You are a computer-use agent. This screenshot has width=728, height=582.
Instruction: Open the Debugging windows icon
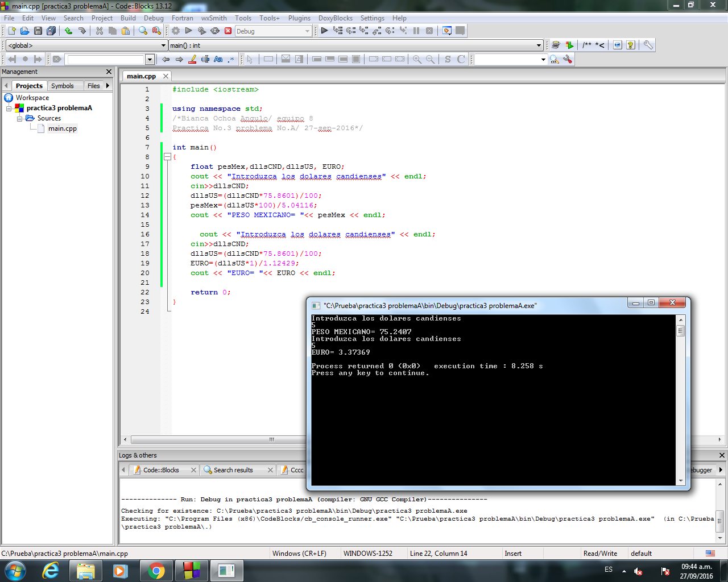click(447, 31)
